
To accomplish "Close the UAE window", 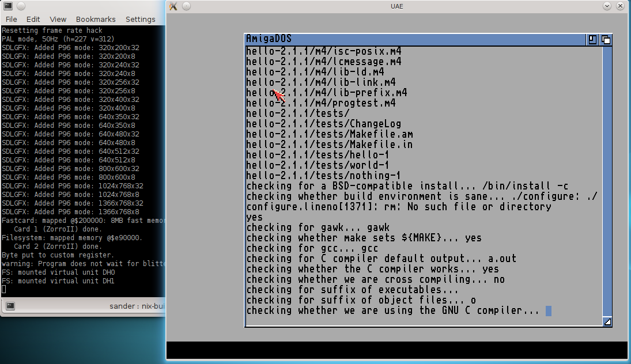I will tap(620, 6).
